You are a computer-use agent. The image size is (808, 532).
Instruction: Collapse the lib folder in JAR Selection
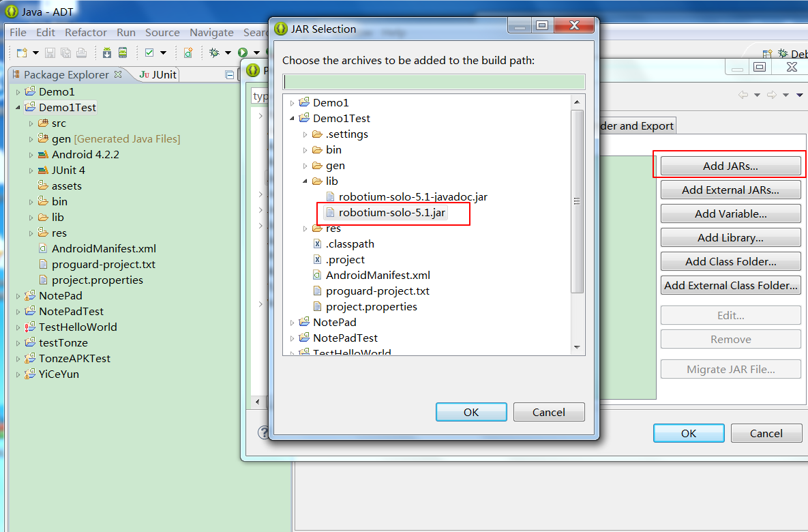305,181
